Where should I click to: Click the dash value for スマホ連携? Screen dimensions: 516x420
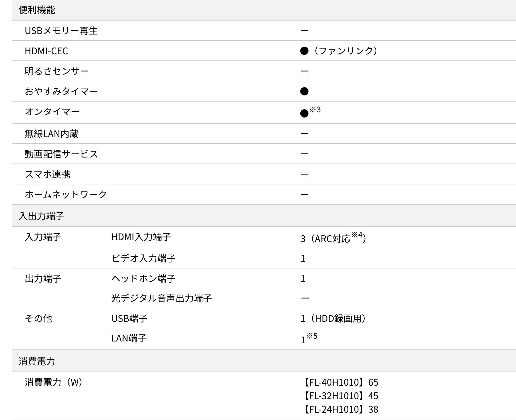click(x=304, y=174)
